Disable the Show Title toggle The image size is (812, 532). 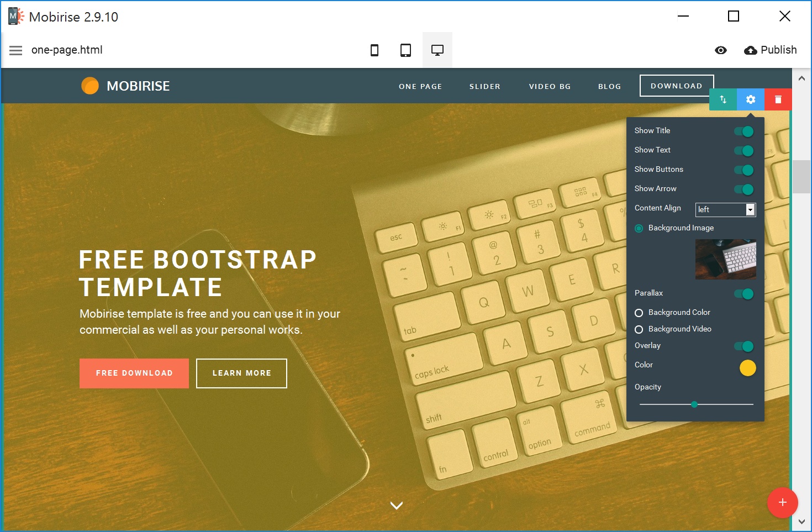[x=745, y=131]
